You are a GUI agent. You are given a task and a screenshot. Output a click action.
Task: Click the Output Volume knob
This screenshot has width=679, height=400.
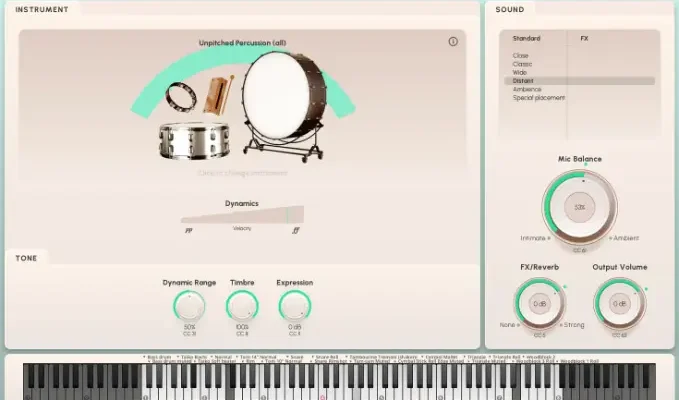[619, 303]
